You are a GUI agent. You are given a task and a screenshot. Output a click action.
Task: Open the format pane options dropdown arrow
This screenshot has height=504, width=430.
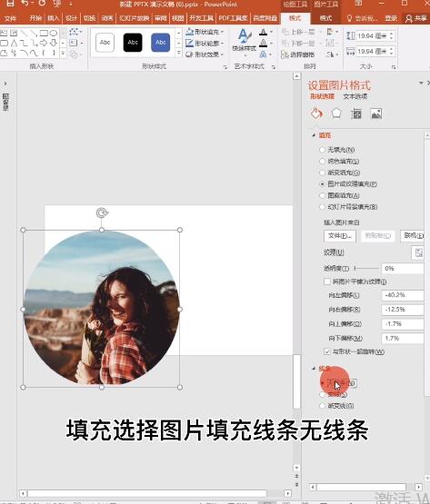(421, 84)
